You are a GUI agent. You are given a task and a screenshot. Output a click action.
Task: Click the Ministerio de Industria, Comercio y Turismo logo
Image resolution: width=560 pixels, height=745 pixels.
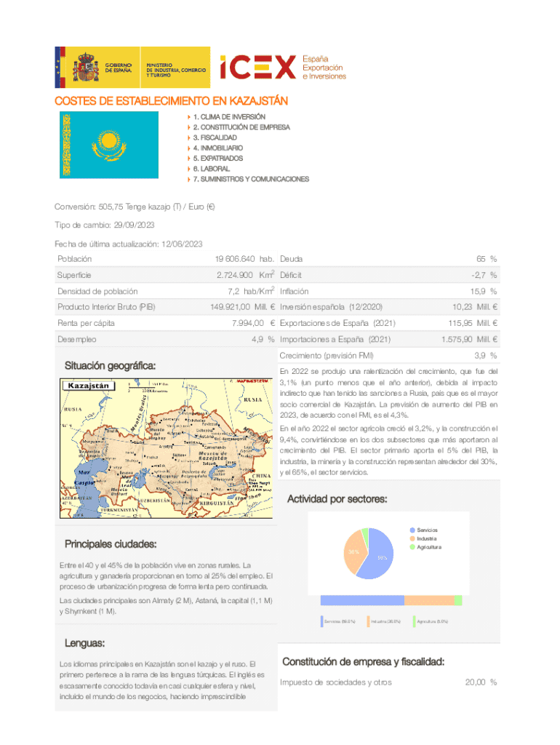tap(176, 67)
